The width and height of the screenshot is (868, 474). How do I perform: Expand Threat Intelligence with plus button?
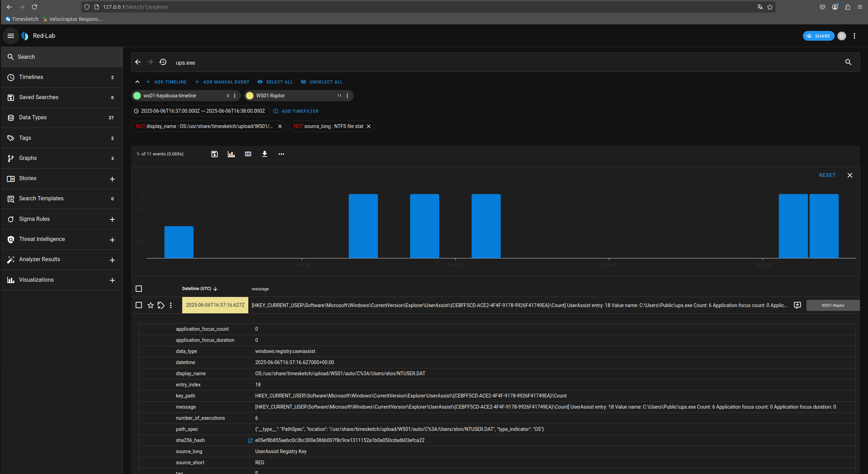pyautogui.click(x=112, y=240)
